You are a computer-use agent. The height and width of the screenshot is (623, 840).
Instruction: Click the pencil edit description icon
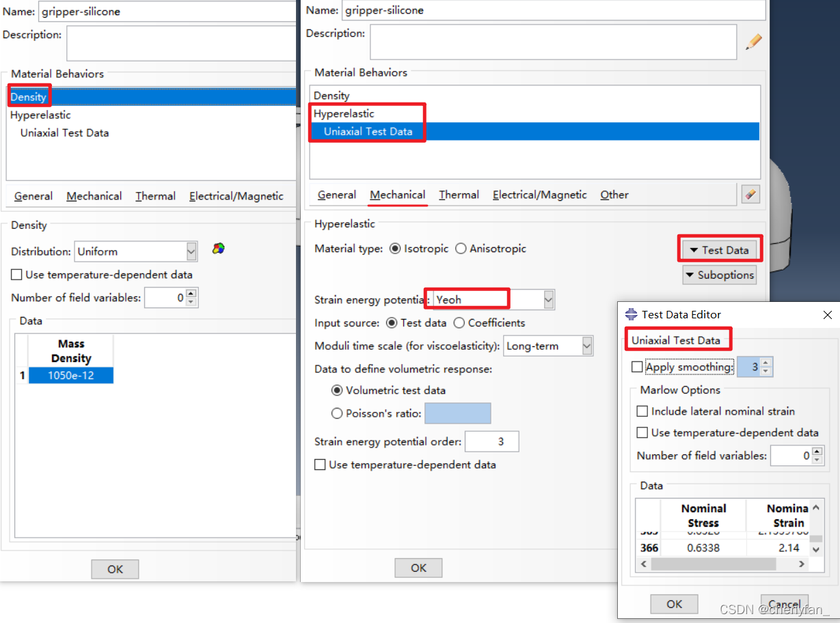(753, 42)
